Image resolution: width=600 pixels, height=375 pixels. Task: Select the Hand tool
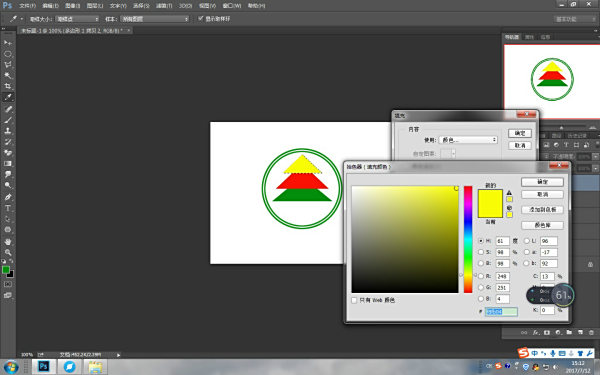click(8, 242)
